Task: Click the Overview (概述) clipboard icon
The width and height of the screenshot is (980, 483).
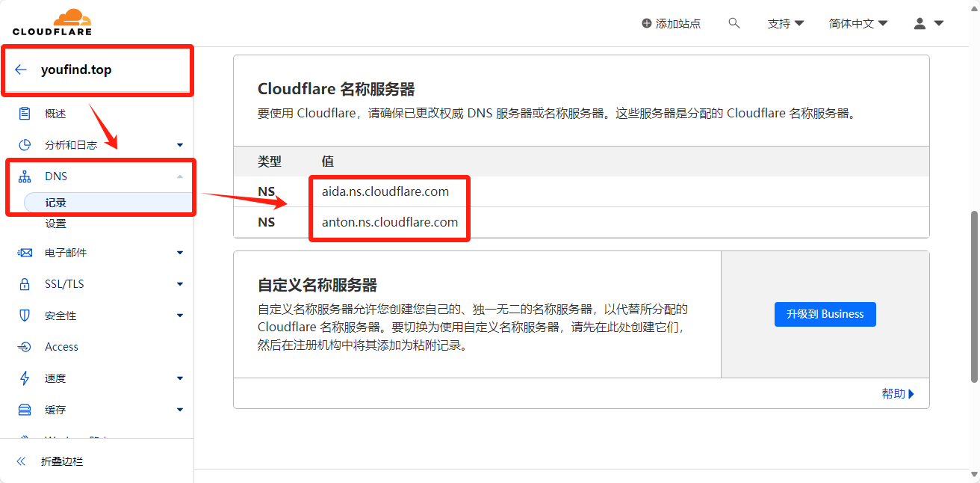Action: pyautogui.click(x=25, y=114)
